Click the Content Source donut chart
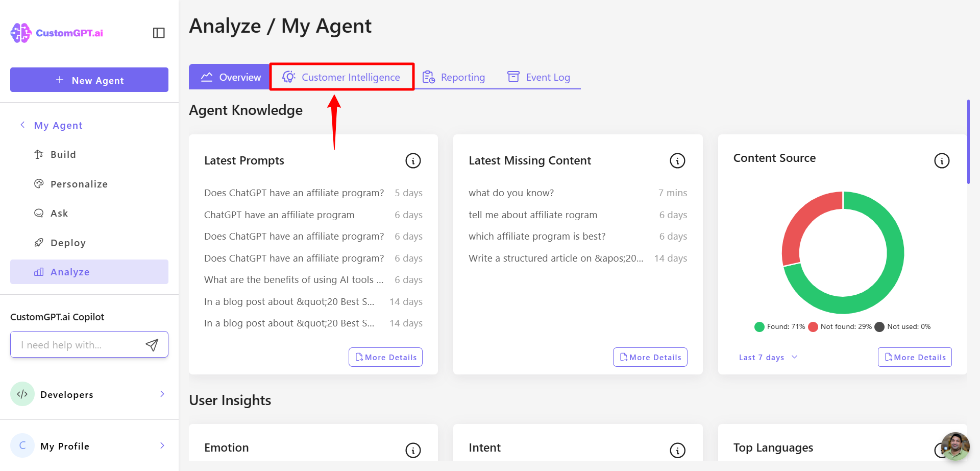The width and height of the screenshot is (980, 471). 843,252
